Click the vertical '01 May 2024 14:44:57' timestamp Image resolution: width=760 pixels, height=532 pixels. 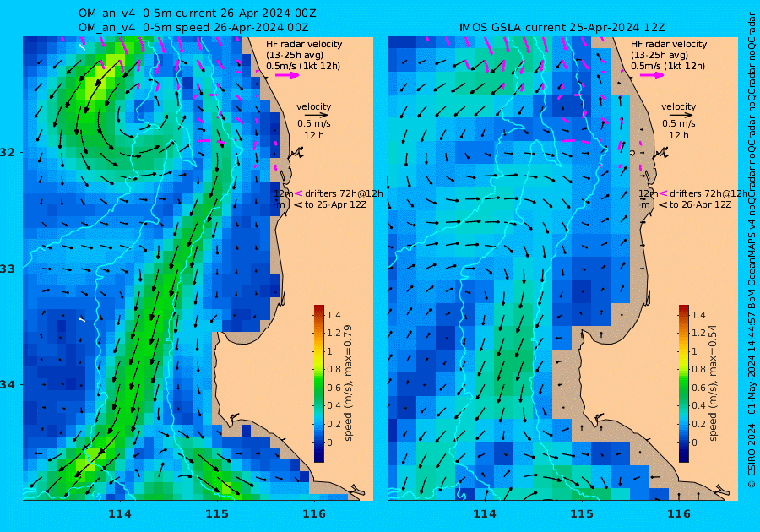coord(752,364)
